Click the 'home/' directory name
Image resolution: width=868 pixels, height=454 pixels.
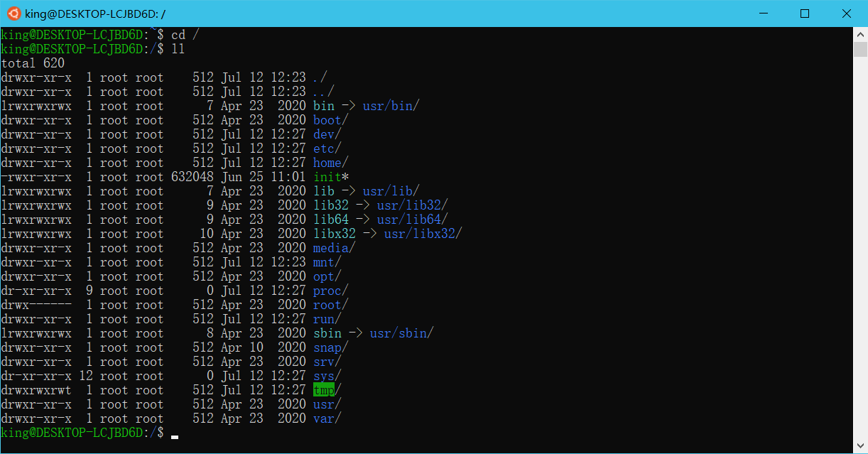pos(331,163)
